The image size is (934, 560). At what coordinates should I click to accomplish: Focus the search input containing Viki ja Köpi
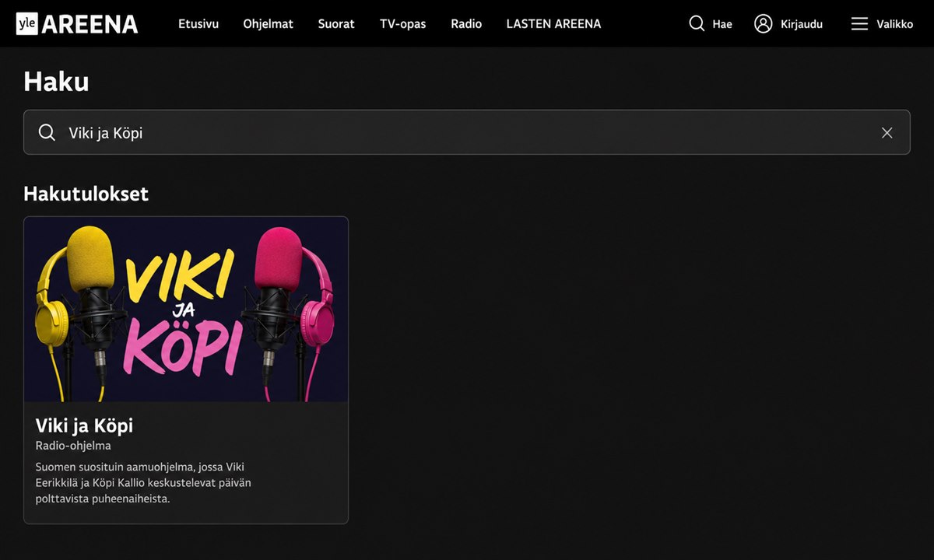[x=466, y=132]
